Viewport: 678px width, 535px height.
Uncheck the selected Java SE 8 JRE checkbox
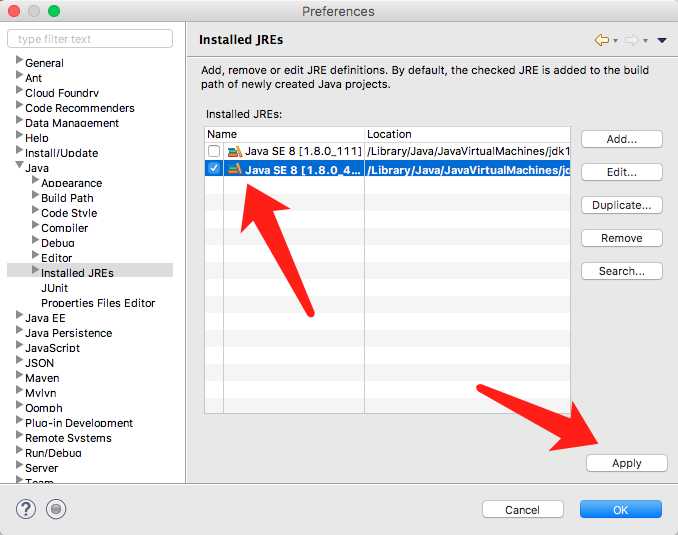(214, 168)
